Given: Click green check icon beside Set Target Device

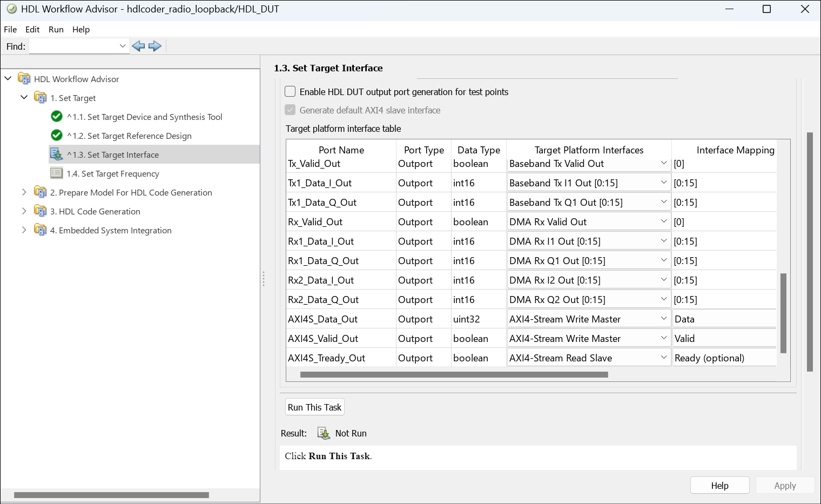Looking at the screenshot, I should pyautogui.click(x=57, y=117).
